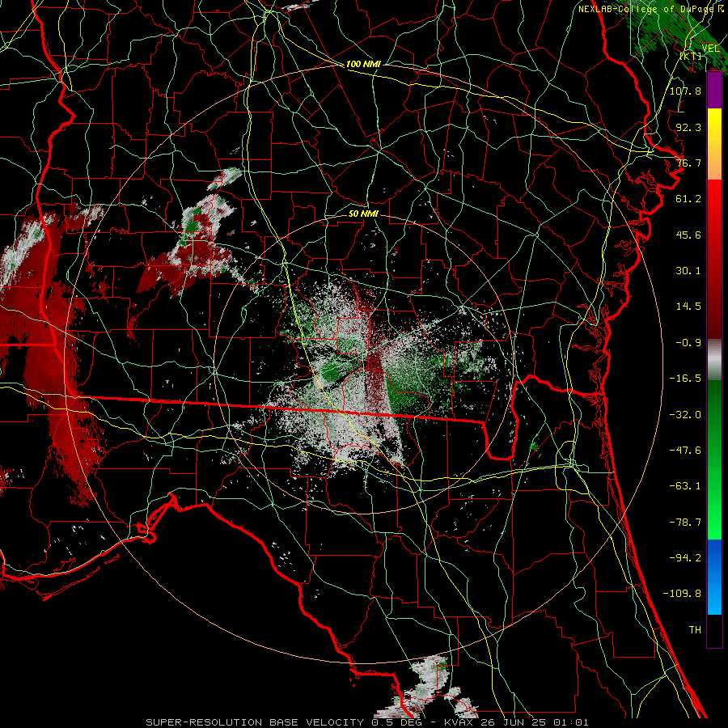
Task: Select the -0.9 scale value
Action: click(x=688, y=343)
